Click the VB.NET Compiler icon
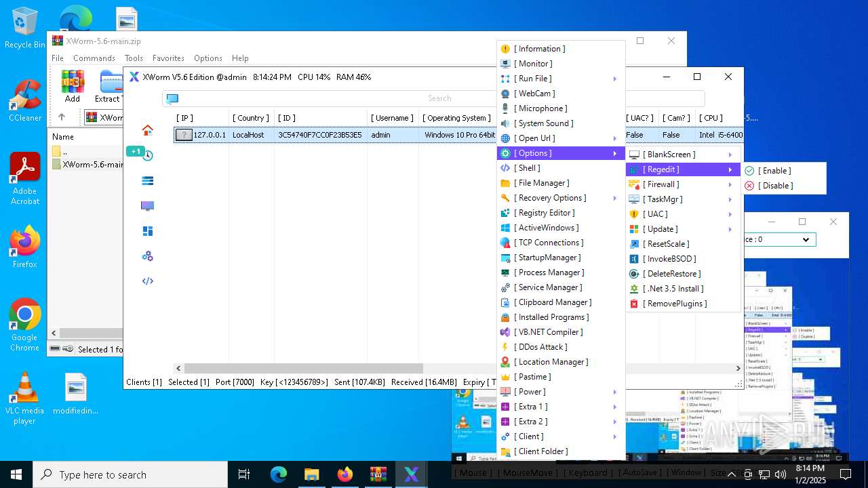This screenshot has width=868, height=488. pyautogui.click(x=505, y=332)
